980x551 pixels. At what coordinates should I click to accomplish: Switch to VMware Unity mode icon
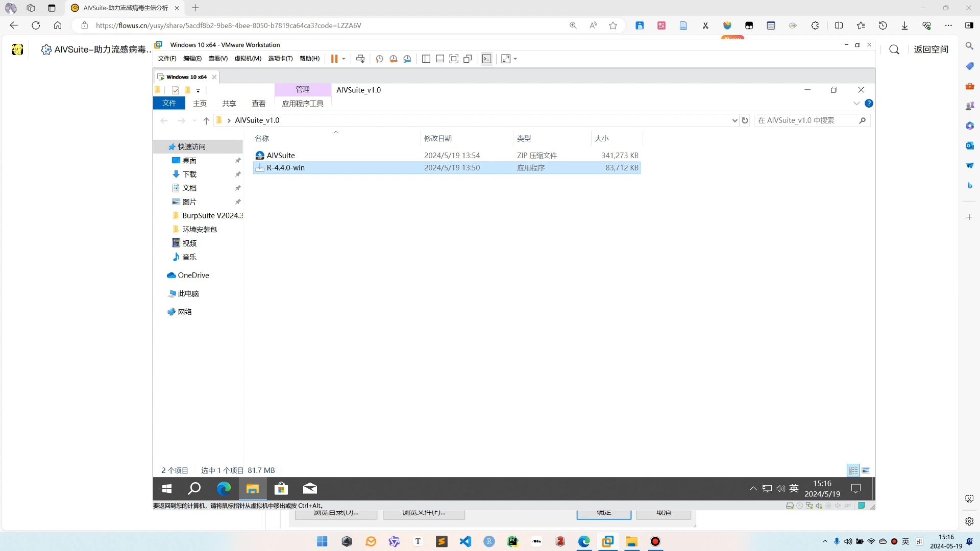click(x=468, y=59)
